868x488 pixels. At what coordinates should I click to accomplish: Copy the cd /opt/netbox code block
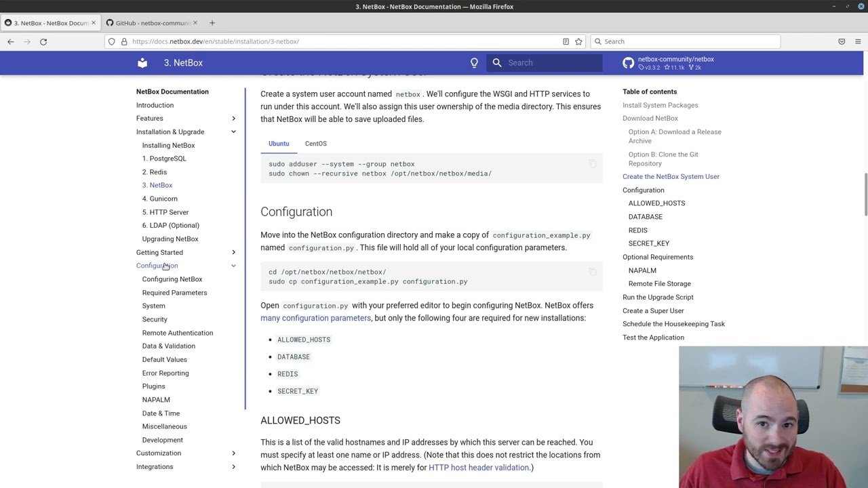pyautogui.click(x=593, y=272)
